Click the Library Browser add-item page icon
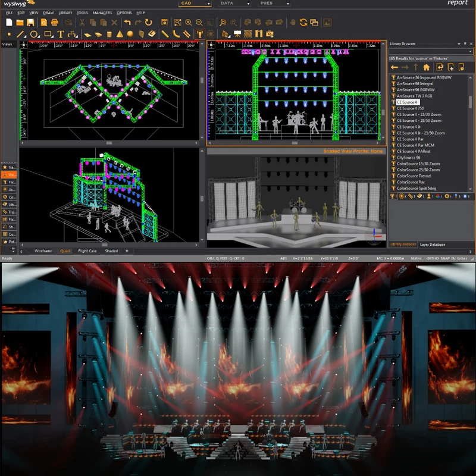 [x=450, y=67]
